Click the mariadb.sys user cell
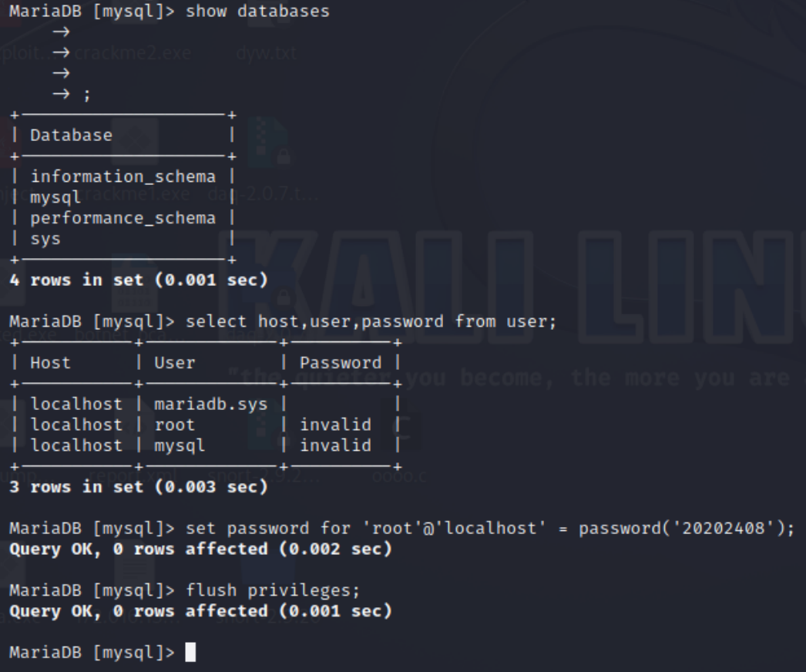 211,405
